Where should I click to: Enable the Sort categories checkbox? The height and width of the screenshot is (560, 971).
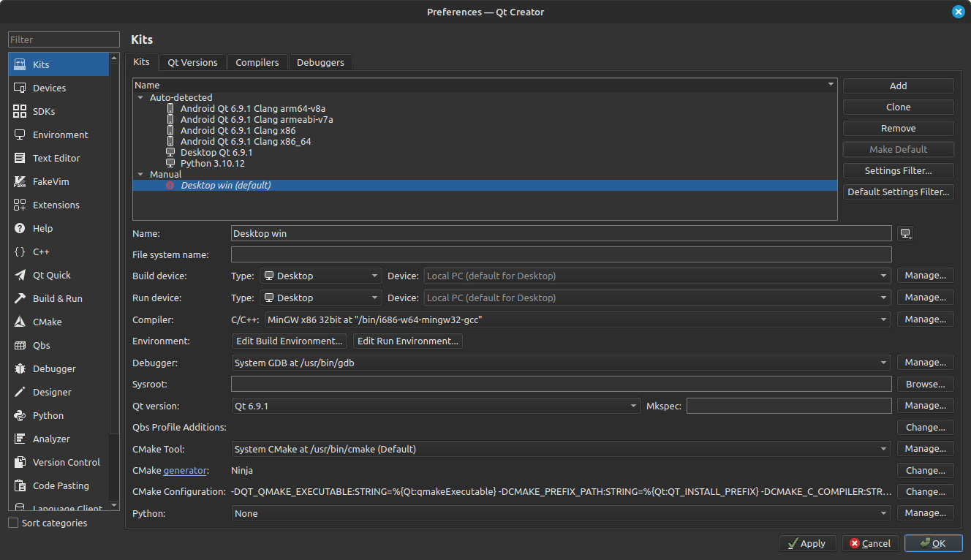13,523
